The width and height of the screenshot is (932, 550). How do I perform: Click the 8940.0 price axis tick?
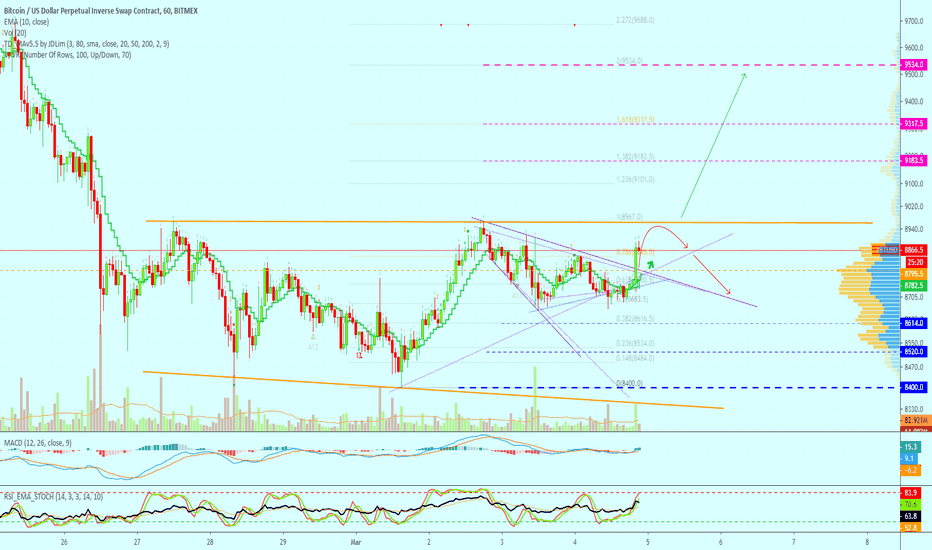[914, 229]
